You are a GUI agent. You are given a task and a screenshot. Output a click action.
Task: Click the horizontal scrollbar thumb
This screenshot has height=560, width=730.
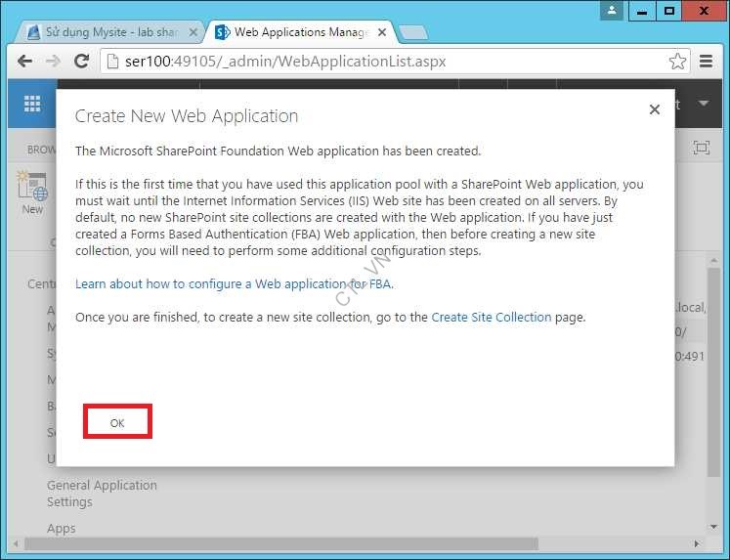pyautogui.click(x=281, y=543)
